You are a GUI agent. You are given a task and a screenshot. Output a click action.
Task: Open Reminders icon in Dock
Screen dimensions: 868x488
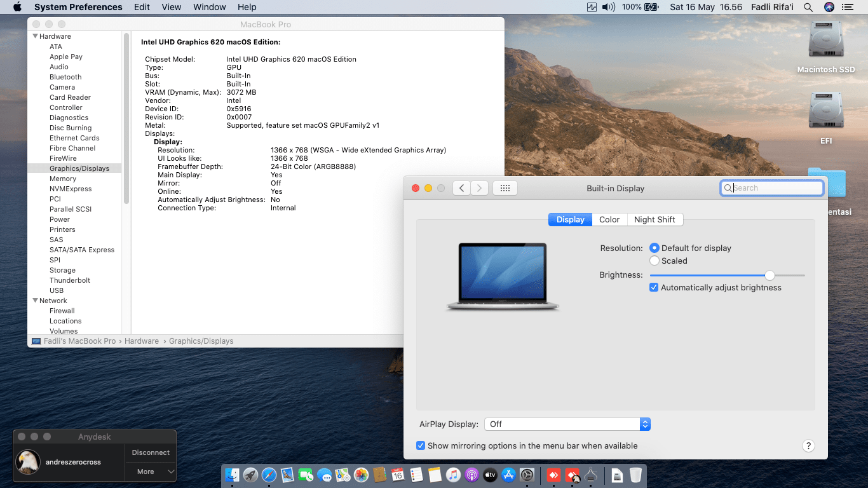click(x=416, y=475)
